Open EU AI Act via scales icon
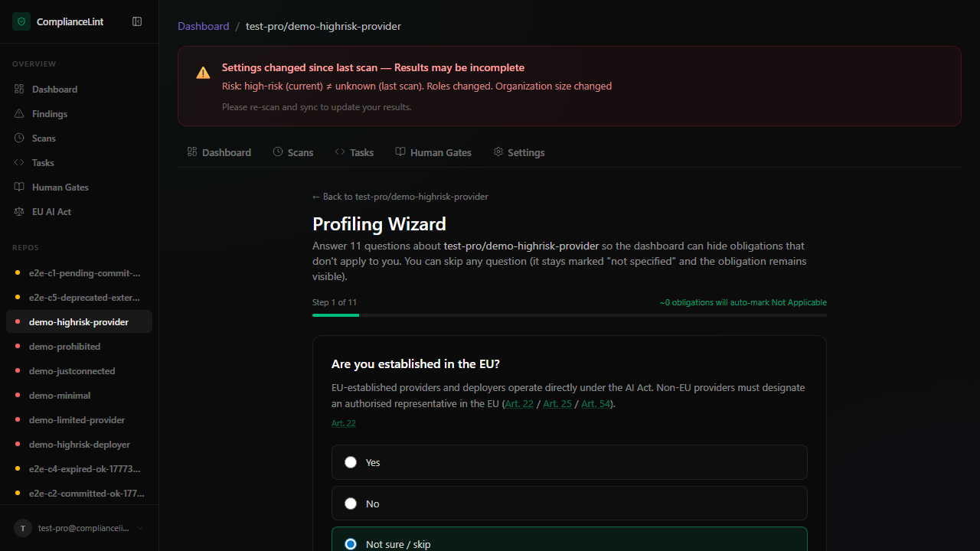 pyautogui.click(x=19, y=212)
